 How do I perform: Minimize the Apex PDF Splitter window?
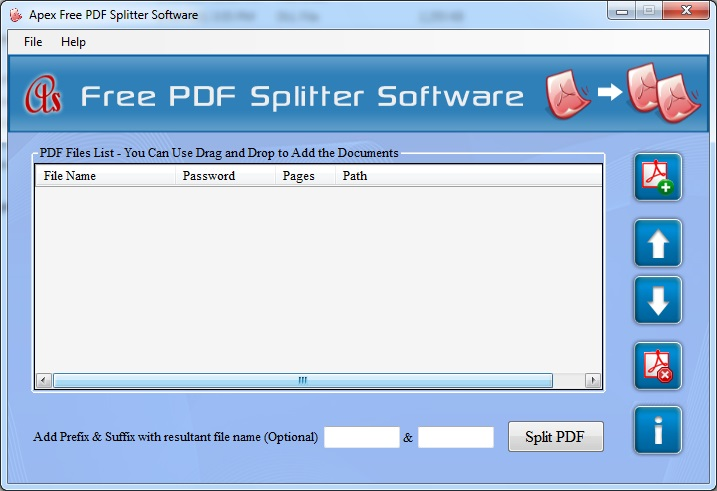click(x=622, y=11)
